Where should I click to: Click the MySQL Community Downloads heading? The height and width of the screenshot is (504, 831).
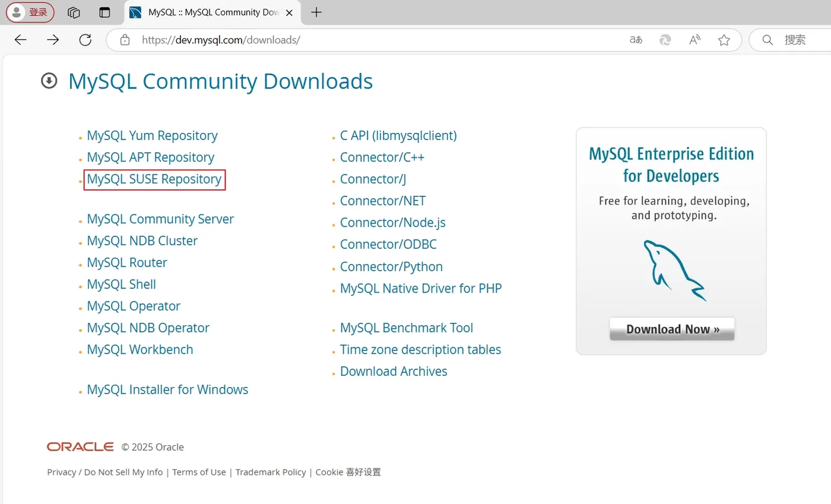pyautogui.click(x=221, y=81)
